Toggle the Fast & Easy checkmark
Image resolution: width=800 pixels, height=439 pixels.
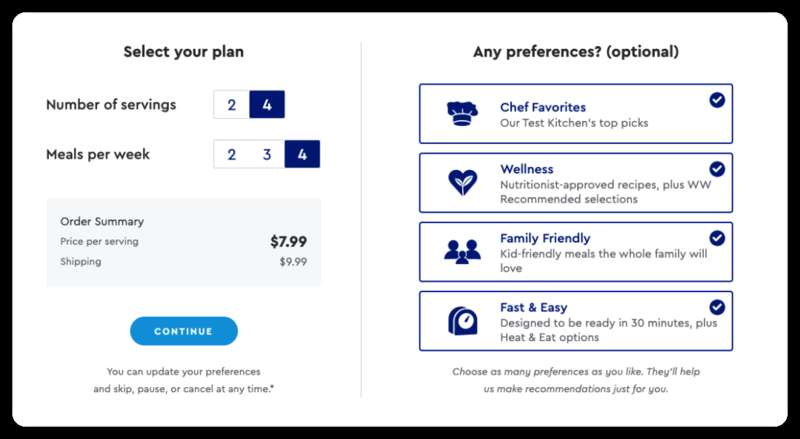(717, 307)
